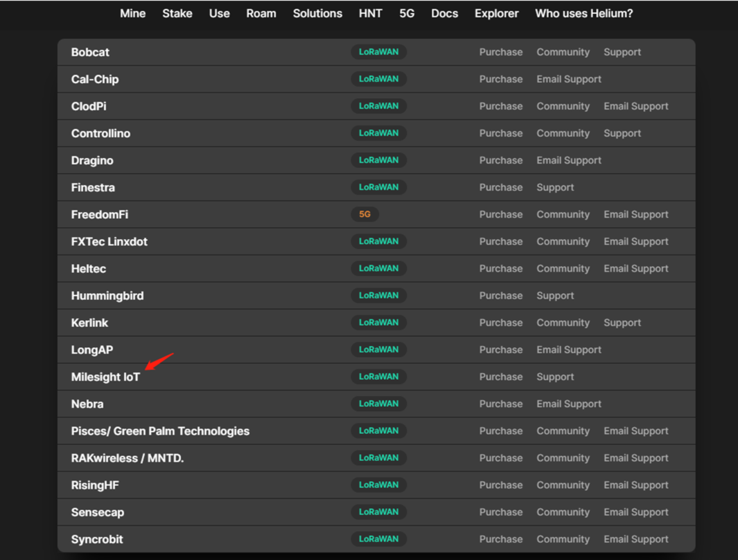Image resolution: width=738 pixels, height=560 pixels.
Task: Open Support link for Finestra
Action: 555,187
